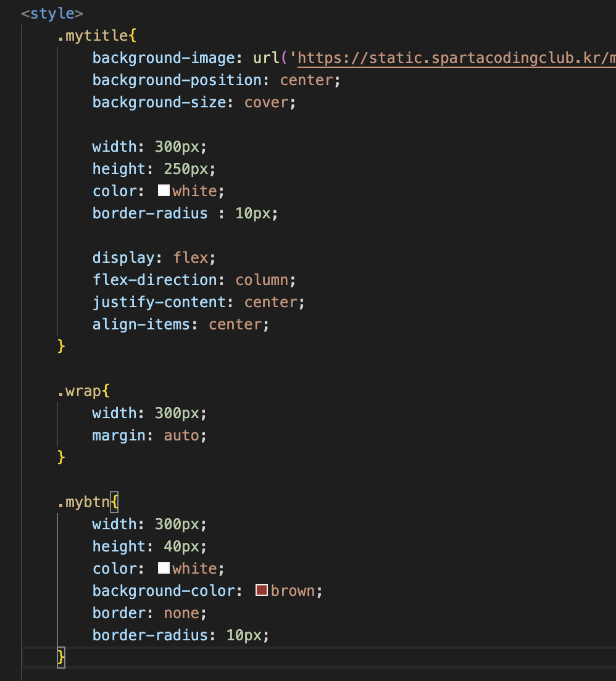Image resolution: width=616 pixels, height=681 pixels.
Task: Select the .mytitle selector text
Action: click(93, 36)
